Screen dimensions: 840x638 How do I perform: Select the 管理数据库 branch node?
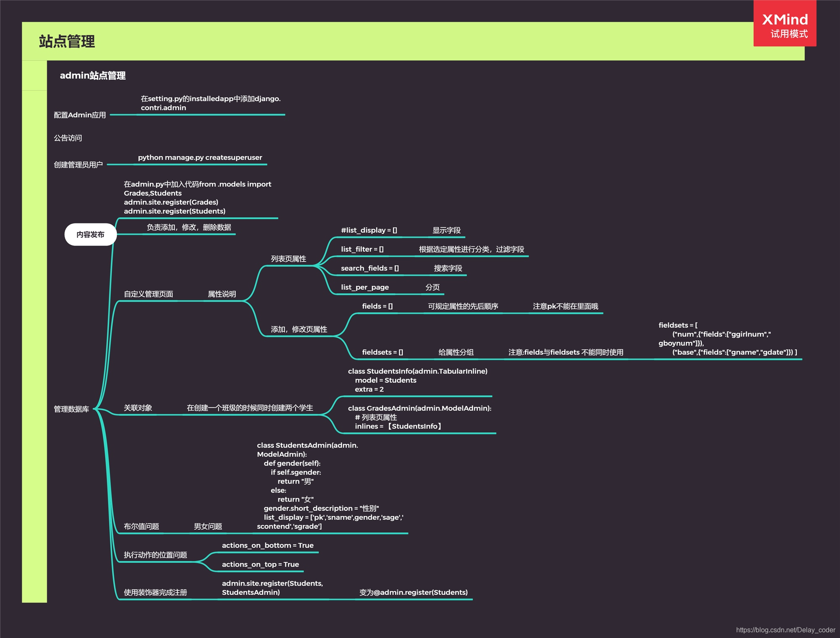tap(71, 409)
